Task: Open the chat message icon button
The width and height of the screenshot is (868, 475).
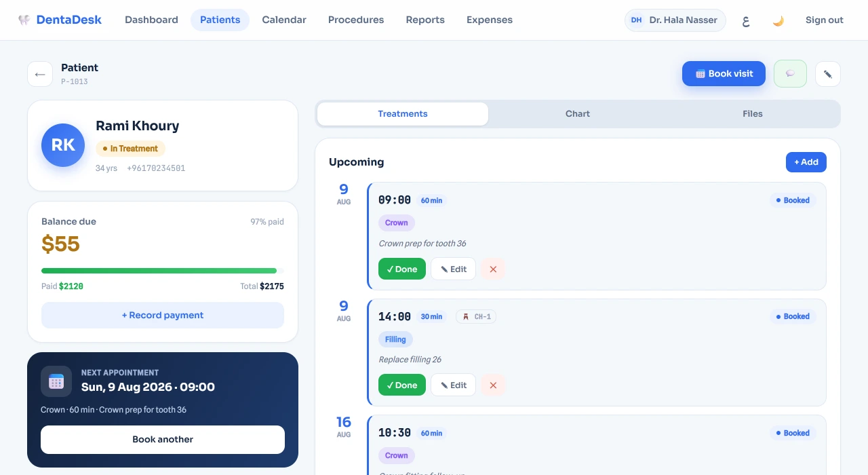Action: click(790, 74)
